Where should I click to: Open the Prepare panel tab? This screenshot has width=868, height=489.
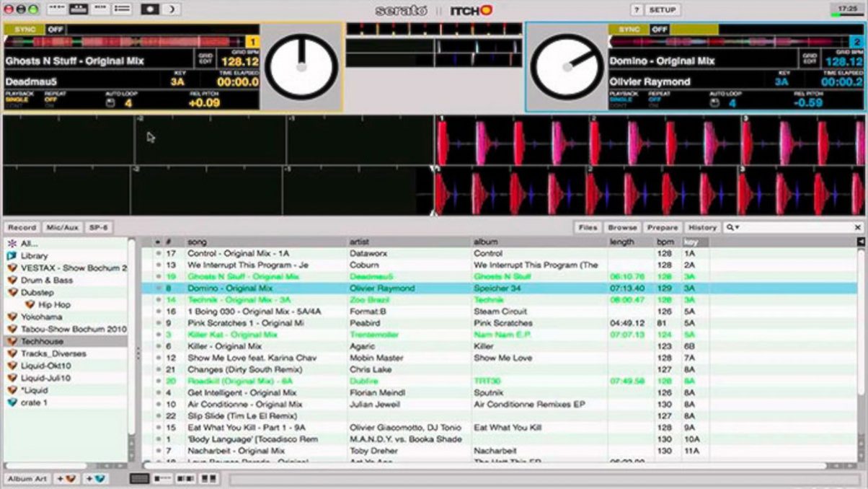[x=663, y=227]
